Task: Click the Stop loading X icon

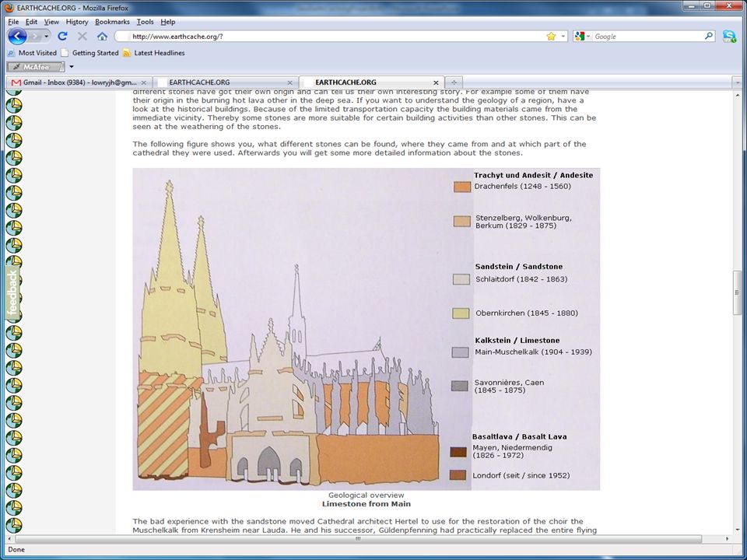Action: click(x=82, y=37)
